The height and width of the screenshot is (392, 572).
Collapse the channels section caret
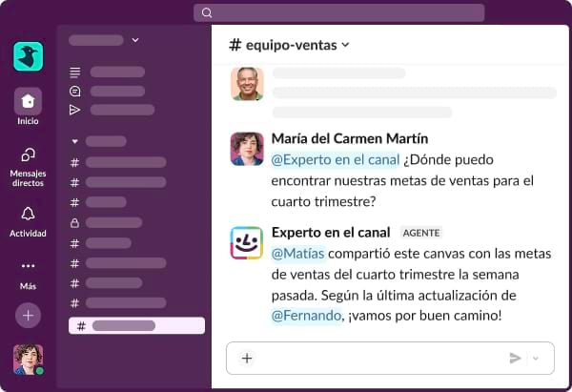pyautogui.click(x=75, y=141)
